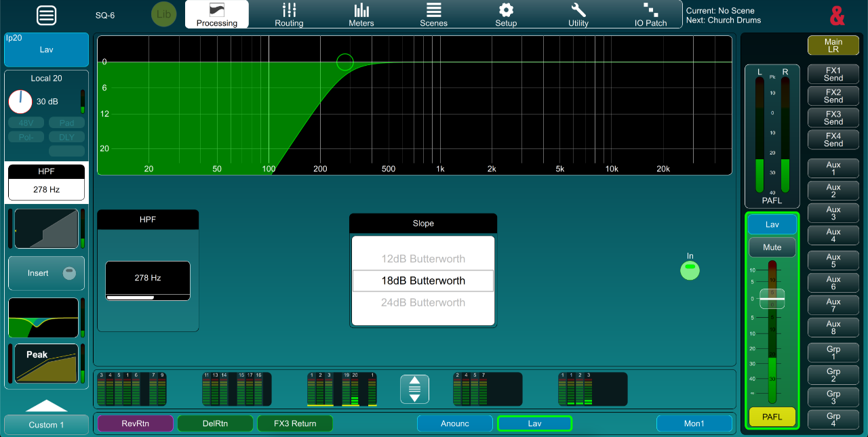Viewport: 868px width, 437px height.
Task: Open the Scenes screen
Action: pos(433,14)
